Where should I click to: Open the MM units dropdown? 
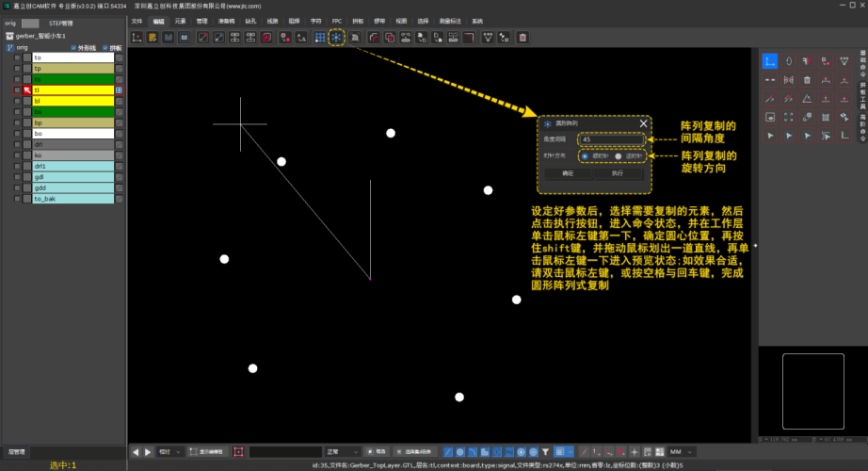[x=682, y=452]
